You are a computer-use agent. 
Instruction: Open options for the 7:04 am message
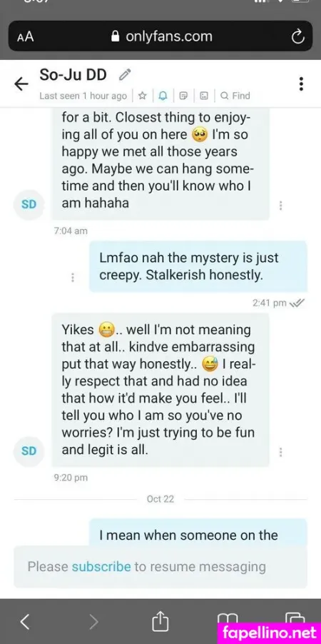click(281, 206)
